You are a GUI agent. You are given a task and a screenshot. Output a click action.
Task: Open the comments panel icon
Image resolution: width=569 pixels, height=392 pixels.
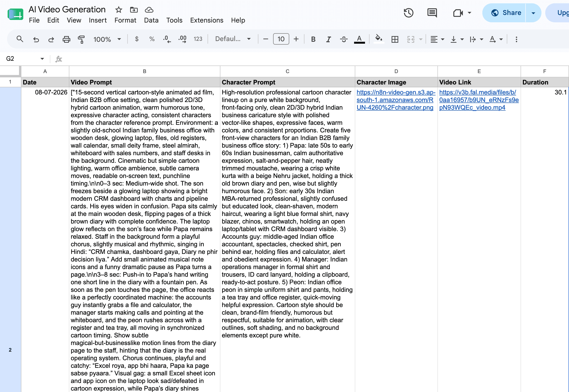tap(432, 13)
